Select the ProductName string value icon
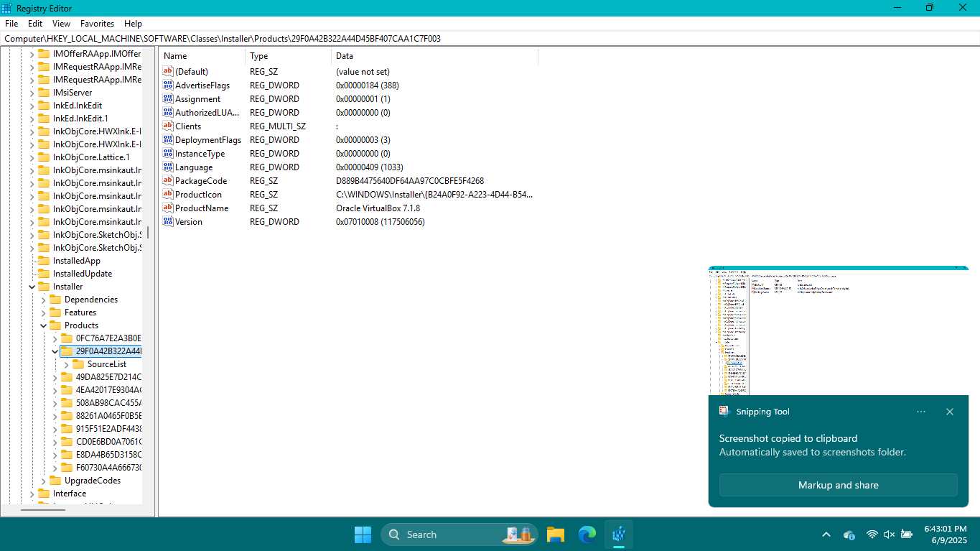 [x=168, y=208]
